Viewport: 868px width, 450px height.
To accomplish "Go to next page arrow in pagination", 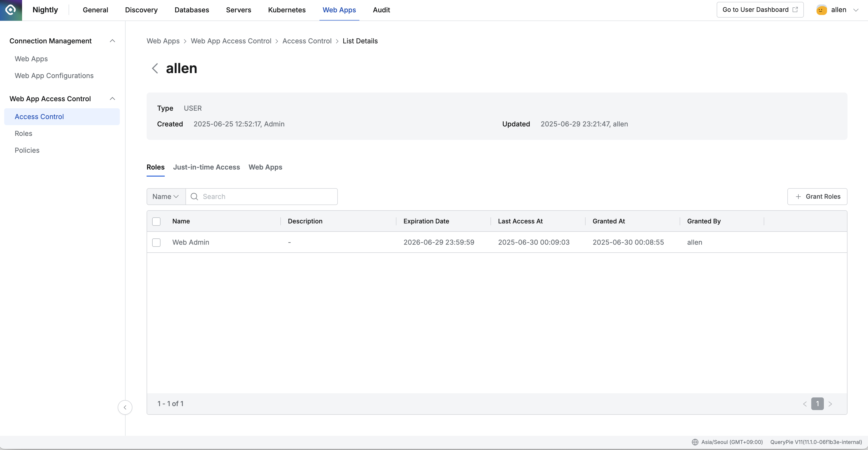I will (x=830, y=404).
